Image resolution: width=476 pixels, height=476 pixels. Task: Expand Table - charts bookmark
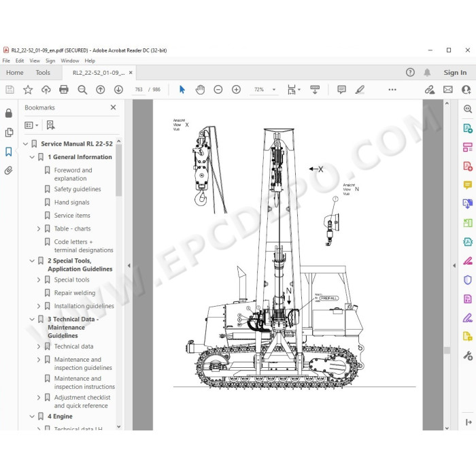pos(39,228)
